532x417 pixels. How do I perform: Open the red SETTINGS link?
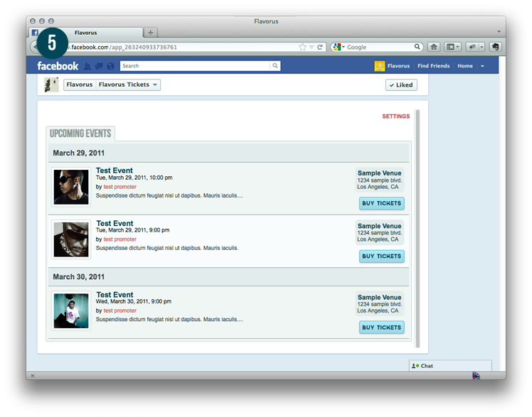[396, 117]
